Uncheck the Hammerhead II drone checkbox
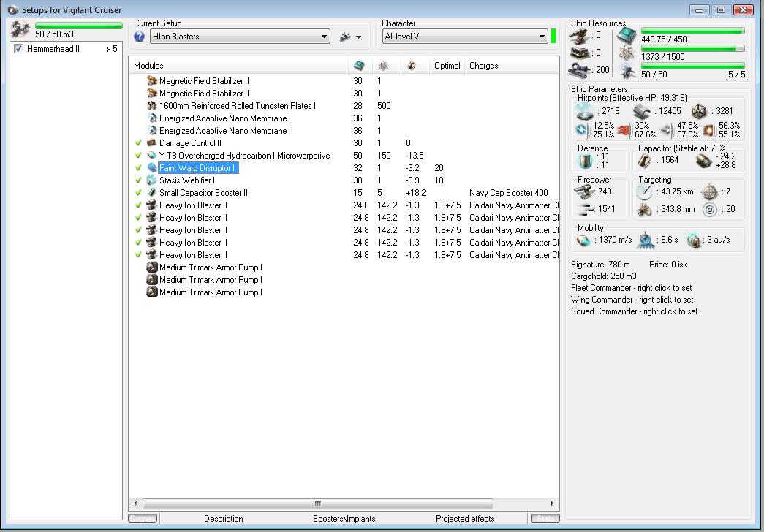 18,49
